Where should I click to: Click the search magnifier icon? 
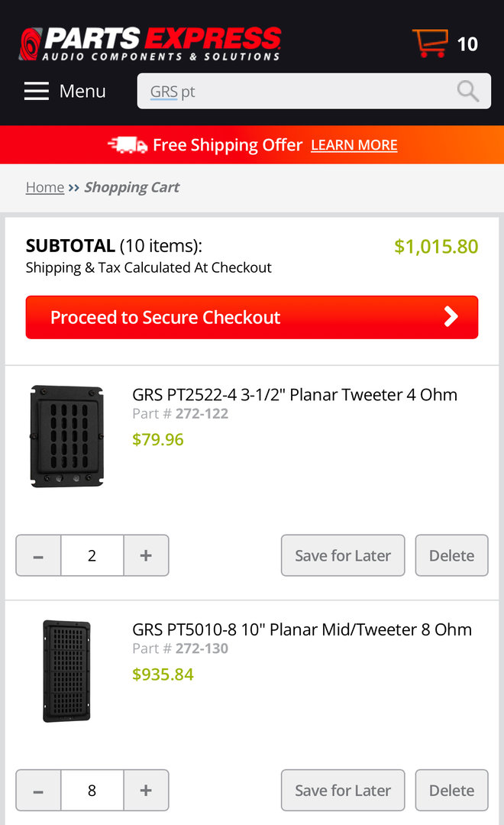coord(467,92)
